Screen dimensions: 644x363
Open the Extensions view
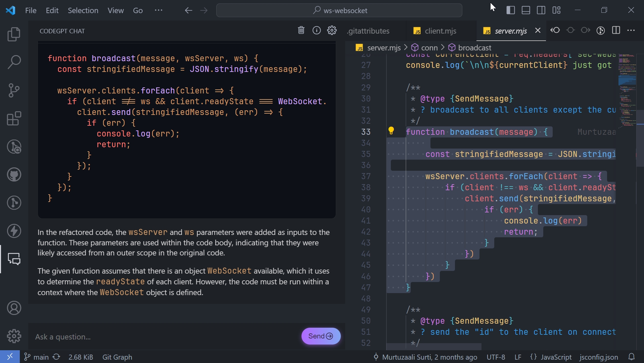coord(14,118)
